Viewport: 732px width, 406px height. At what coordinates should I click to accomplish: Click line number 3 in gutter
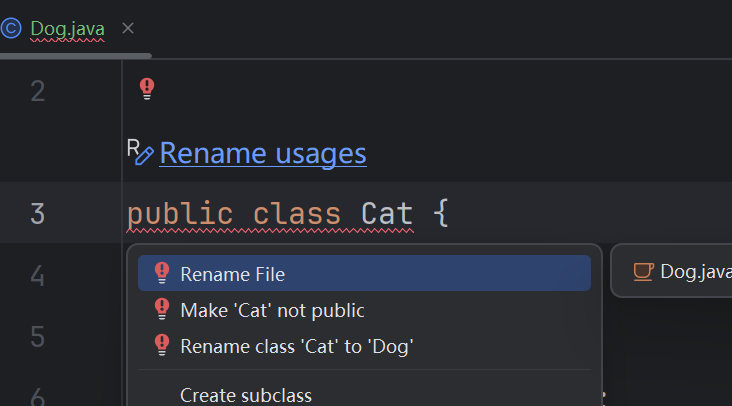(x=38, y=214)
